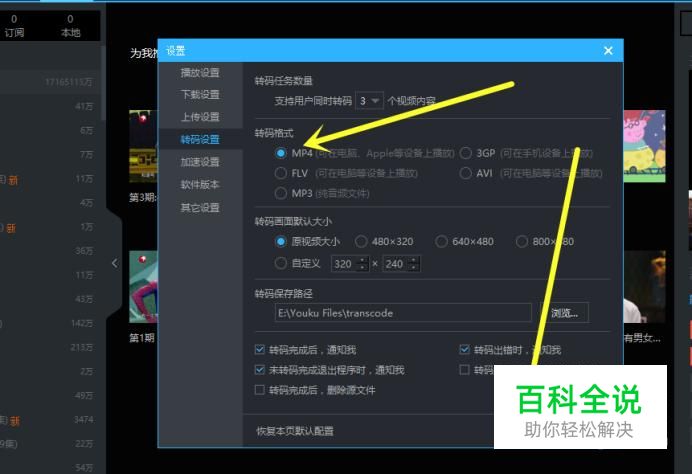Click 恢复本页默认配置 link

coord(295,431)
